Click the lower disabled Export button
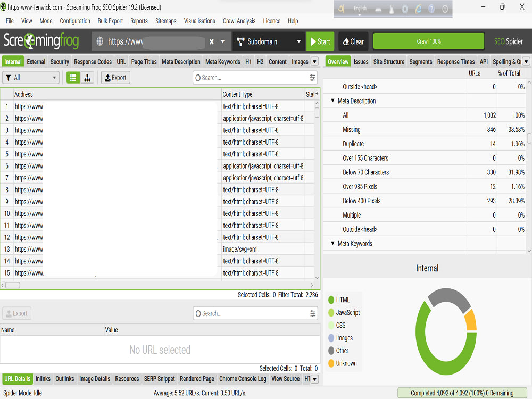The image size is (532, 399). pos(17,313)
